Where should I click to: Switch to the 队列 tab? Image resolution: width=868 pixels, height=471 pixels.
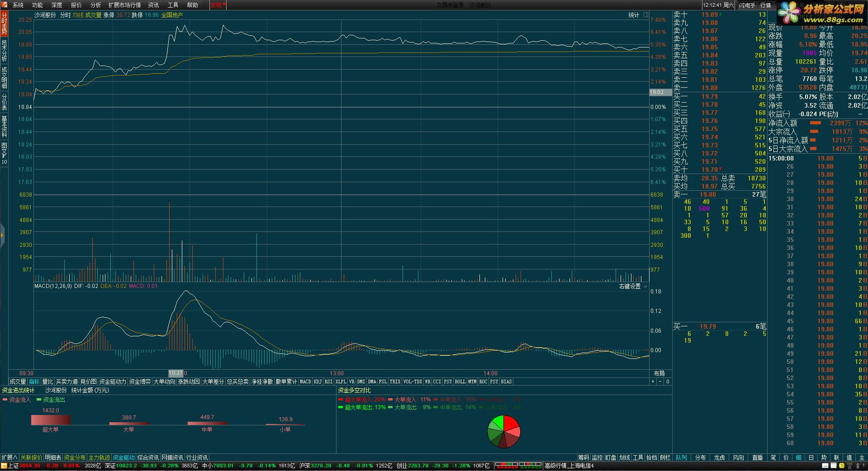[681, 457]
